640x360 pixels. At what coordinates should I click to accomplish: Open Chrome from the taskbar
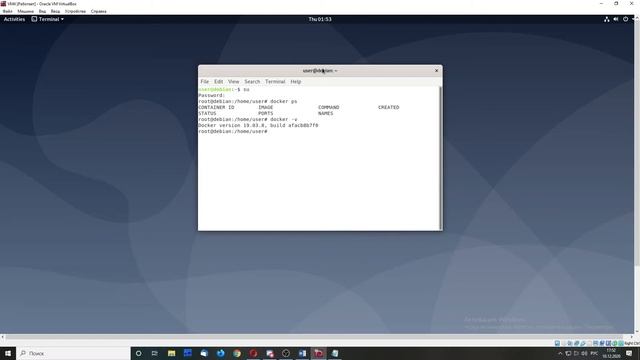click(237, 353)
